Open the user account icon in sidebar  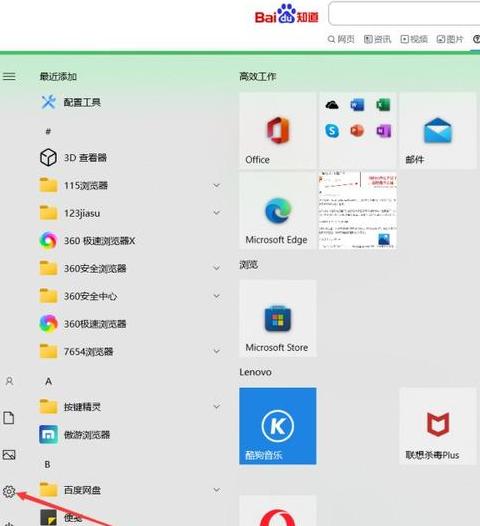click(9, 381)
